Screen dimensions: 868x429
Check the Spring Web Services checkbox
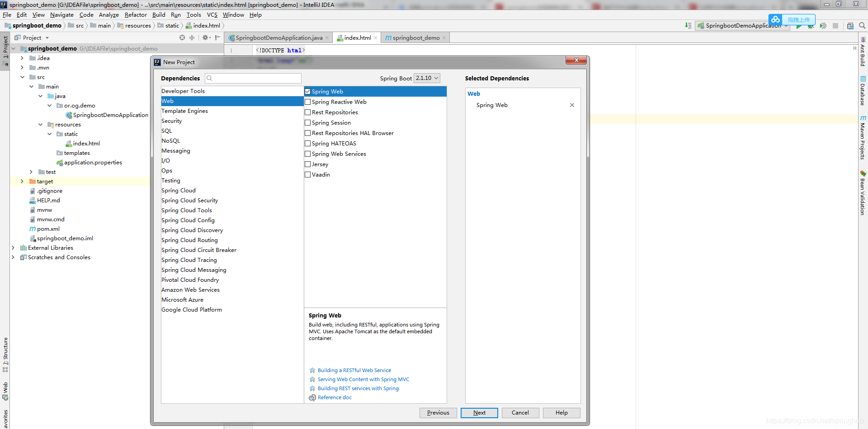click(307, 154)
